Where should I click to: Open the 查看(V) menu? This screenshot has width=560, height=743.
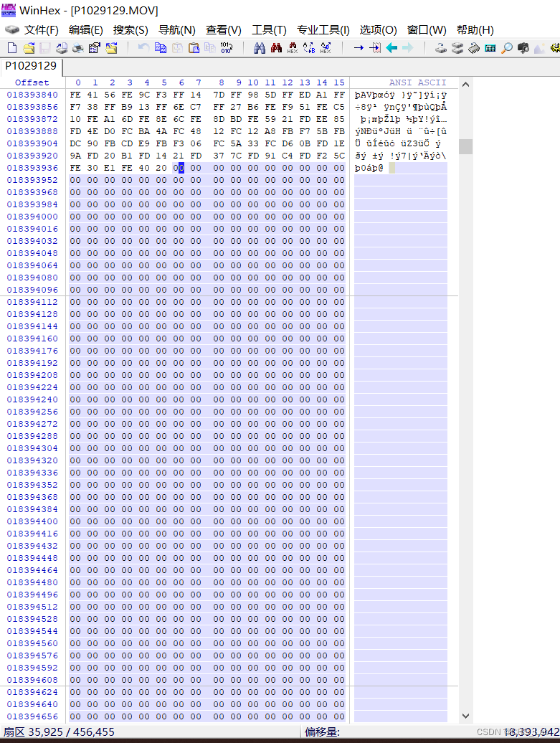point(223,30)
